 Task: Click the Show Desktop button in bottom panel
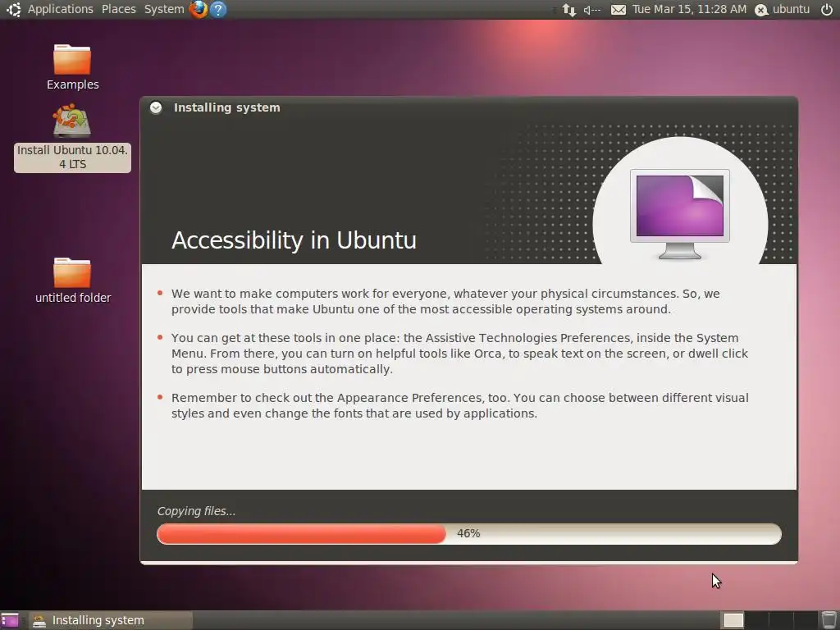10,620
